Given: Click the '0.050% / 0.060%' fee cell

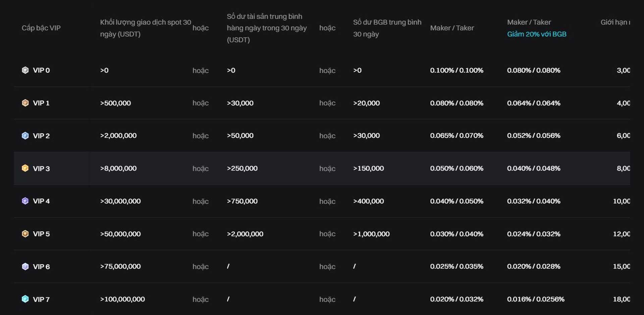Looking at the screenshot, I should pyautogui.click(x=457, y=169).
